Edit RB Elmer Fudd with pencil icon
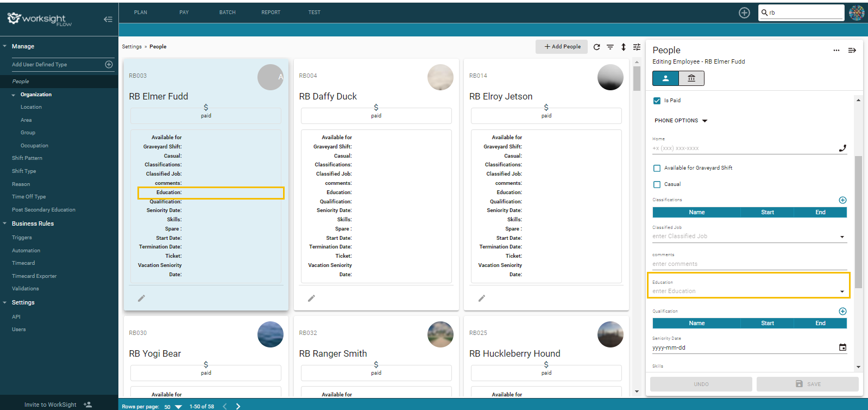 [x=141, y=298]
